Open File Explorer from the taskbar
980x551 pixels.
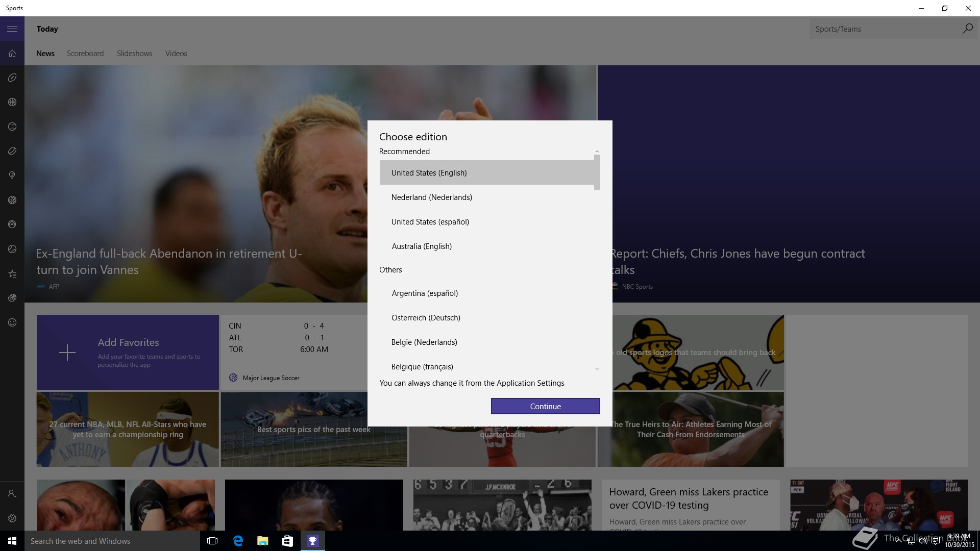coord(262,541)
